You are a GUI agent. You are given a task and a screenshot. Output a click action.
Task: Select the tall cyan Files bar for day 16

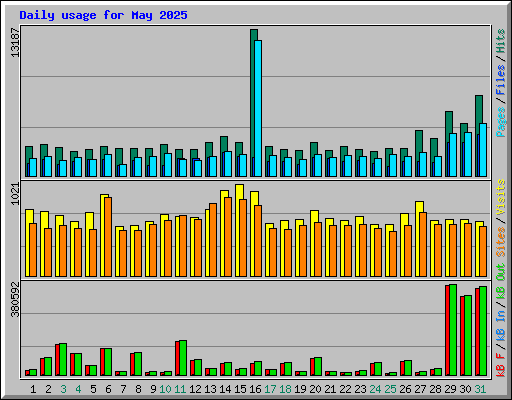coord(258,108)
